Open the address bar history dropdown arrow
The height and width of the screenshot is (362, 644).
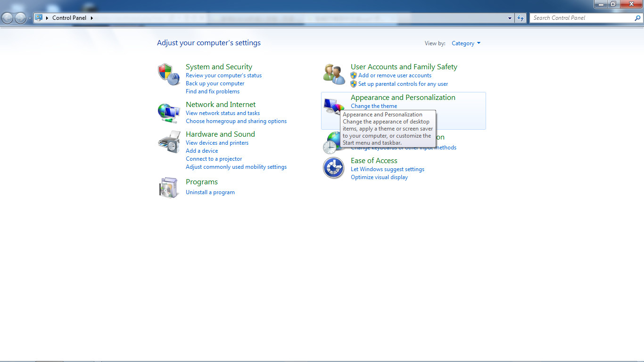[x=510, y=18]
